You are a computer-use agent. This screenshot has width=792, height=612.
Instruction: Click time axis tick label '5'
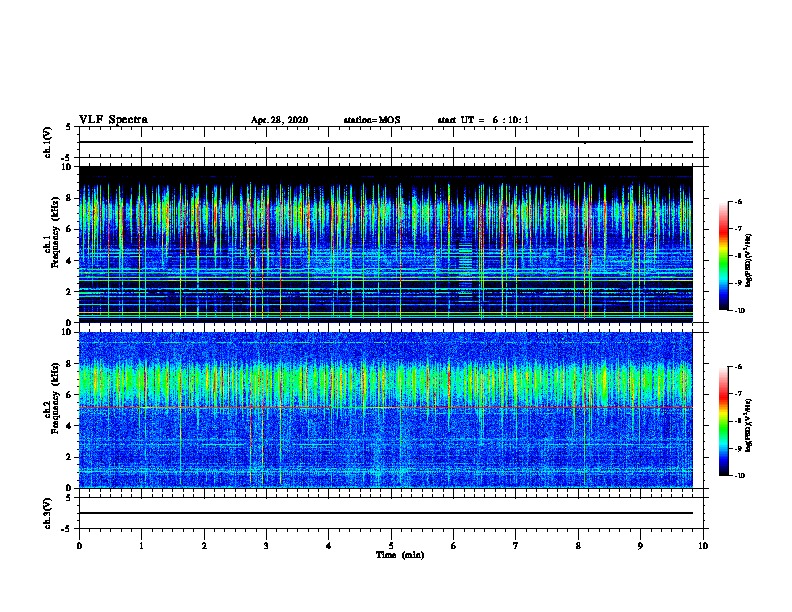[391, 545]
